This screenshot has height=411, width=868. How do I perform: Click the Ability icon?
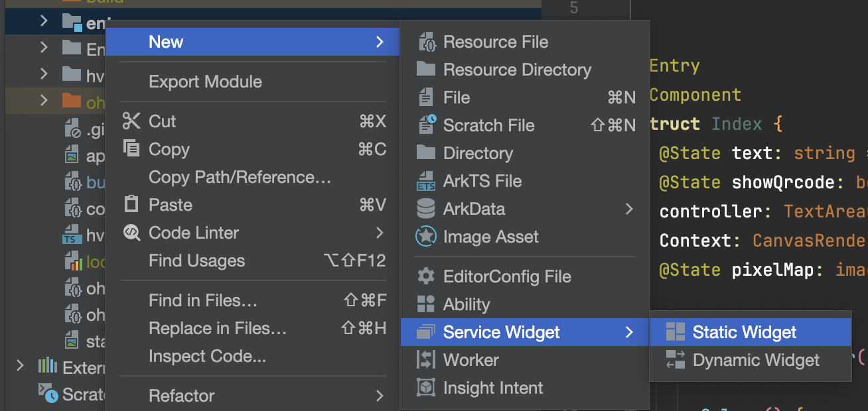pyautogui.click(x=425, y=304)
